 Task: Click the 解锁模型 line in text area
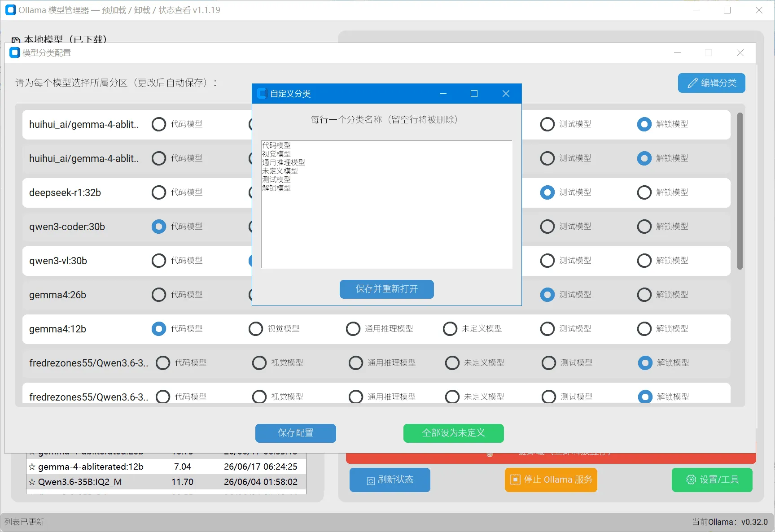[x=276, y=188]
